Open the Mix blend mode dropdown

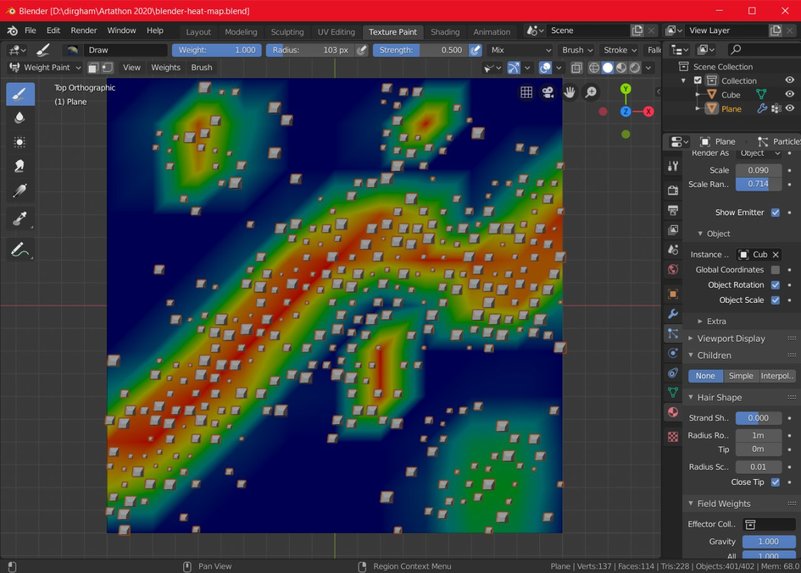[520, 50]
